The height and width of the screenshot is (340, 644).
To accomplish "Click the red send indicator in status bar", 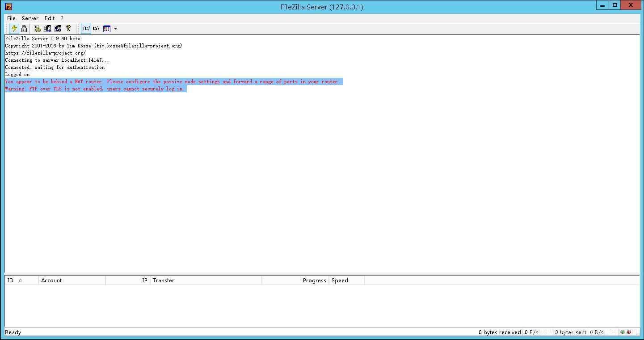I will pos(629,332).
